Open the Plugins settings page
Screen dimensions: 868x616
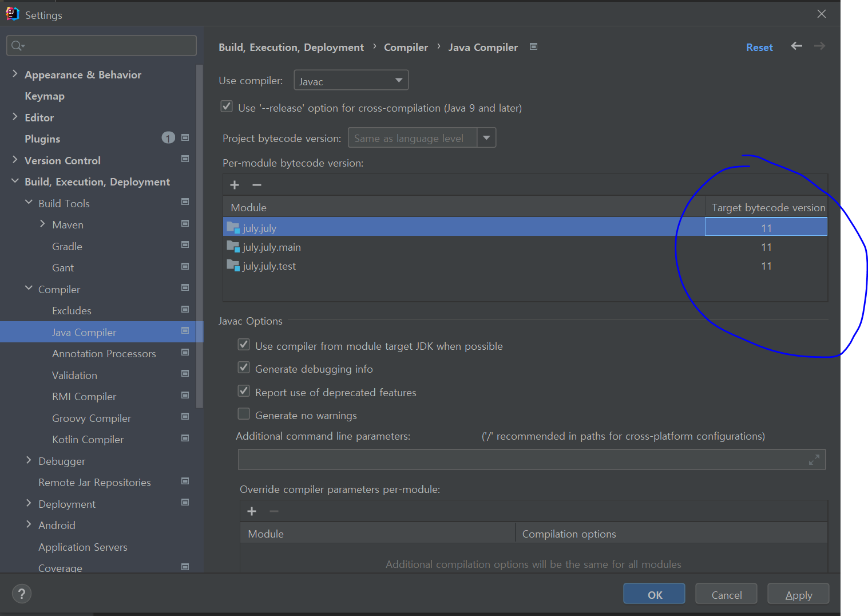[42, 139]
